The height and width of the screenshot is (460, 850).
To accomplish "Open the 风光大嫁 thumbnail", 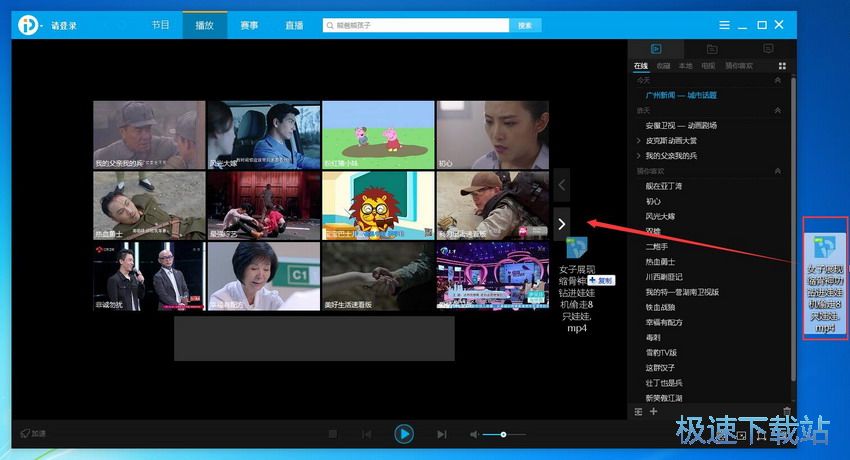I will coord(264,135).
